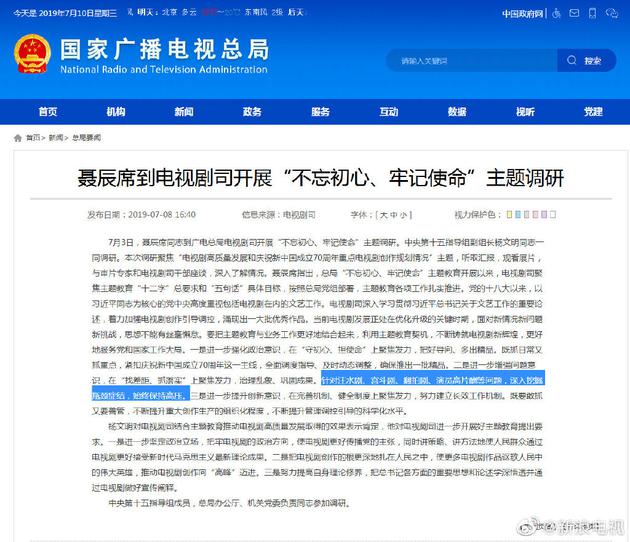
Task: Choose the pink eye-protection color swatch
Action: pyautogui.click(x=535, y=214)
